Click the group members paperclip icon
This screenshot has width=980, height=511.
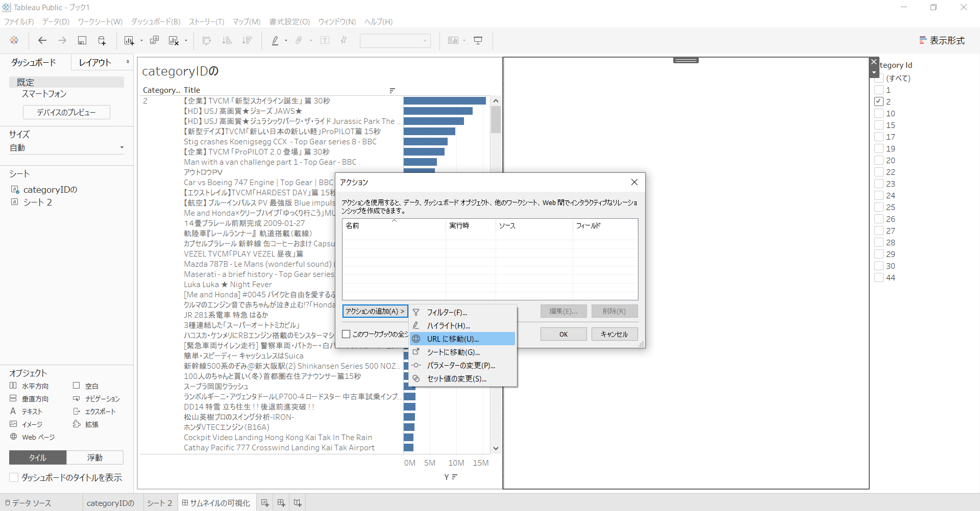point(299,40)
